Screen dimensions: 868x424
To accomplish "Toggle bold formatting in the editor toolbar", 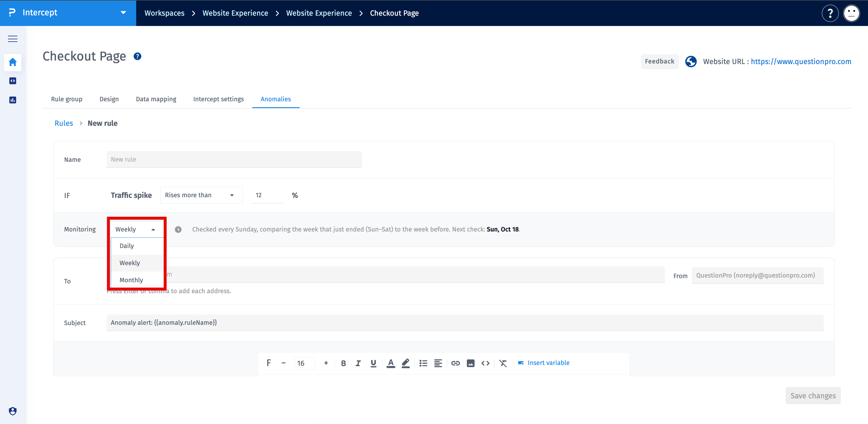I will [343, 363].
